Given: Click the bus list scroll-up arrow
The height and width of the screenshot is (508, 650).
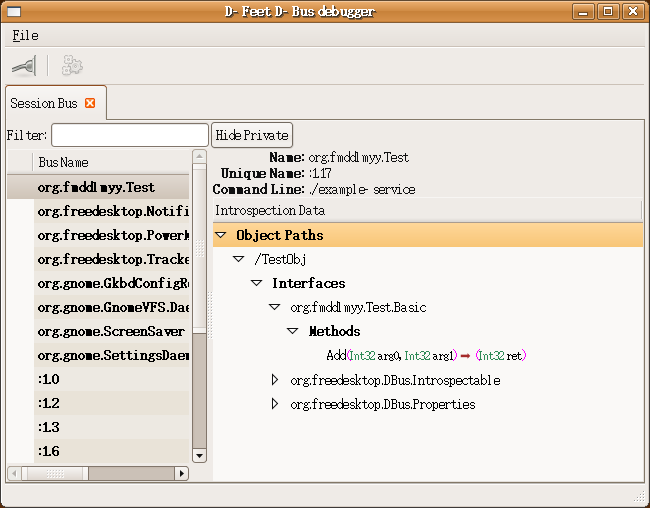Looking at the screenshot, I should 199,157.
